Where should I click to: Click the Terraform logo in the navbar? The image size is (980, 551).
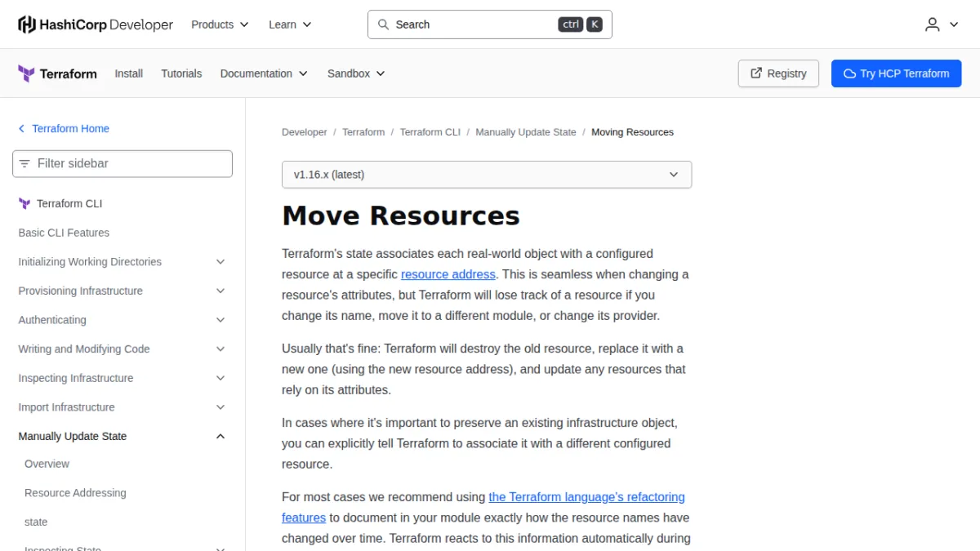pos(57,73)
